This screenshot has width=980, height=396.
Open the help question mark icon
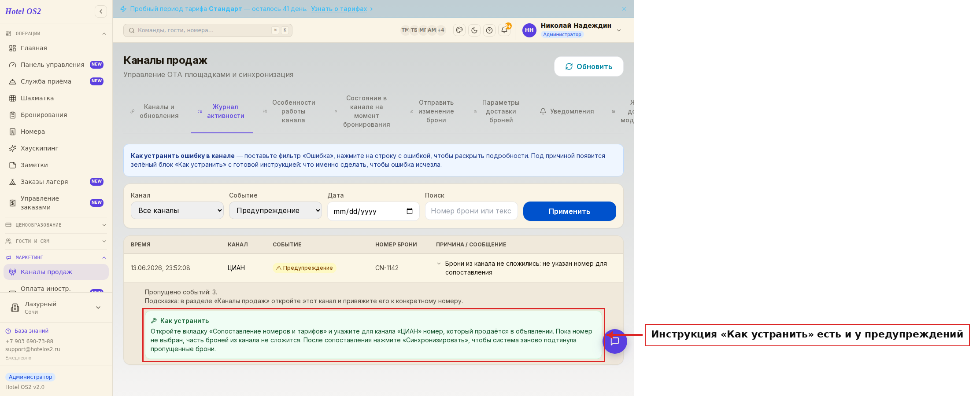click(489, 30)
